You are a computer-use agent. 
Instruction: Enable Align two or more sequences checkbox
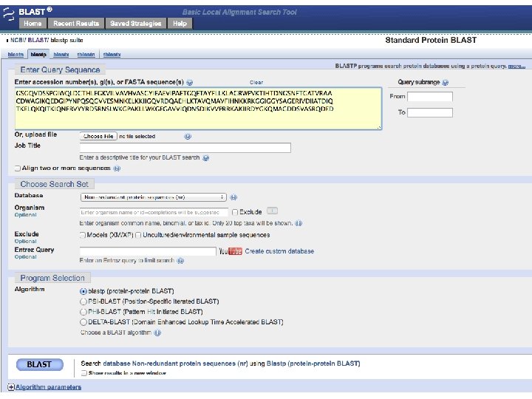tap(18, 168)
